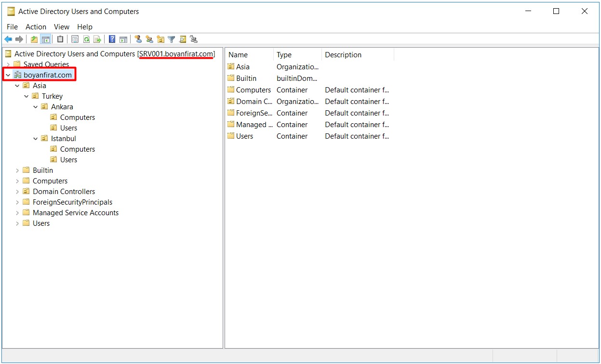
Task: Open the Help menu
Action: click(85, 27)
